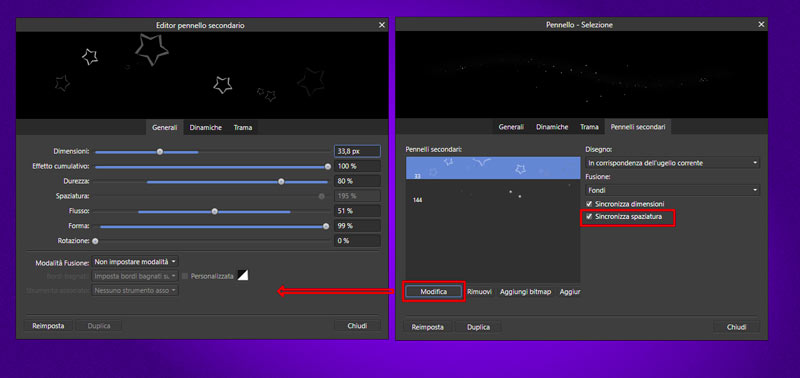Open the Strumento associato dropdown

click(x=135, y=290)
